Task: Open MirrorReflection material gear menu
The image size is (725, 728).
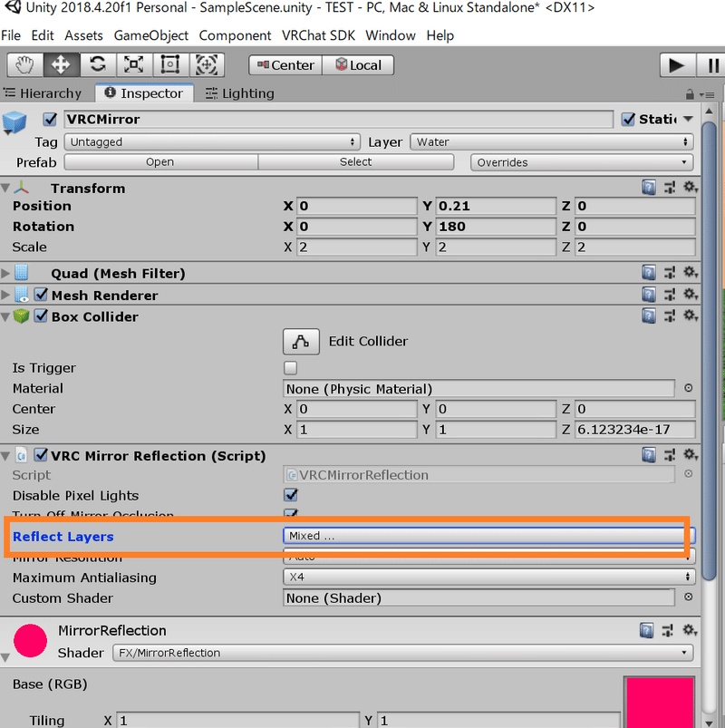Action: [690, 630]
